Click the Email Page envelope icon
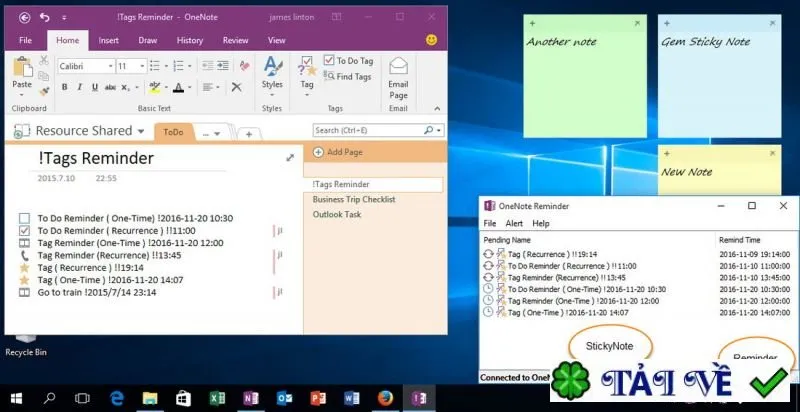This screenshot has width=800, height=412. pos(398,66)
